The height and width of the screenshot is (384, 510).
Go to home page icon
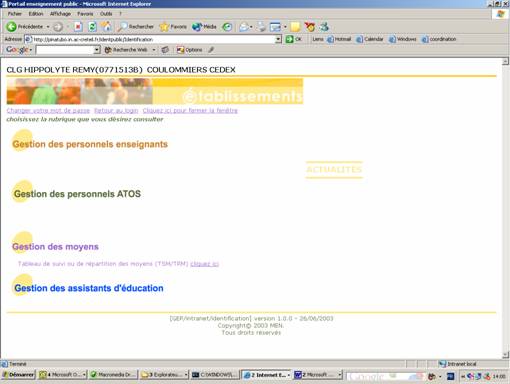pyautogui.click(x=106, y=27)
